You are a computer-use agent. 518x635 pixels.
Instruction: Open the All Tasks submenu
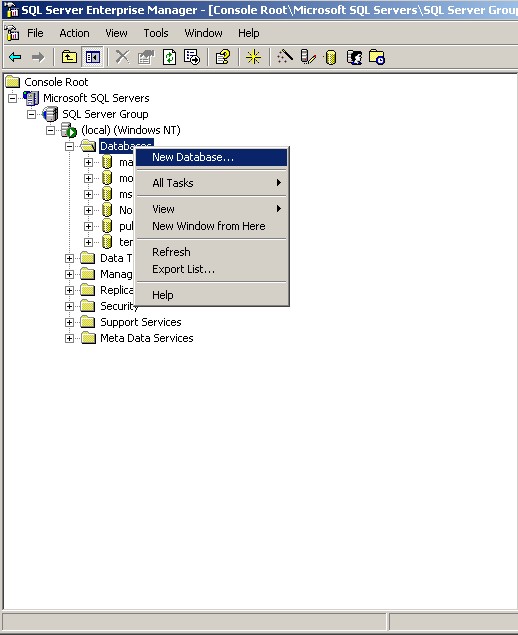pyautogui.click(x=211, y=183)
